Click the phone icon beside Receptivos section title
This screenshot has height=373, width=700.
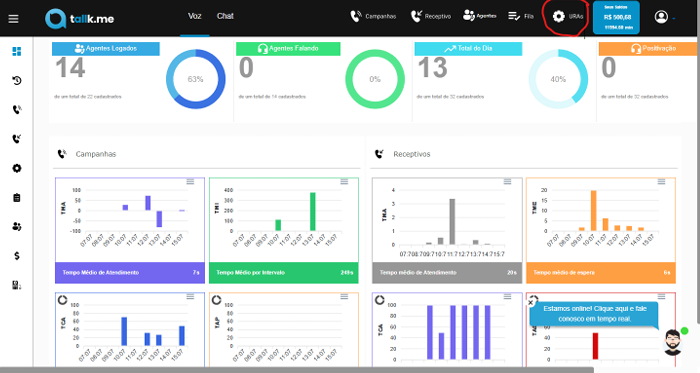click(379, 154)
